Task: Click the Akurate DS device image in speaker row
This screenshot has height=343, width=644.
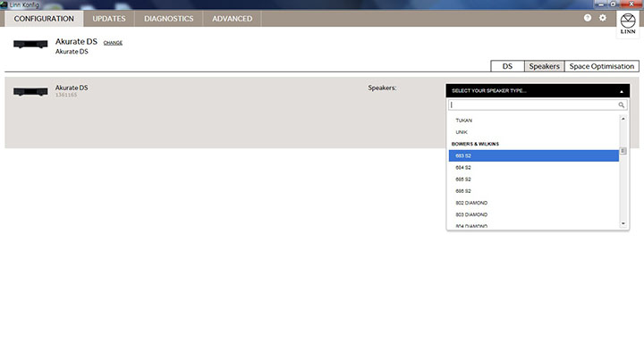Action: (30, 91)
